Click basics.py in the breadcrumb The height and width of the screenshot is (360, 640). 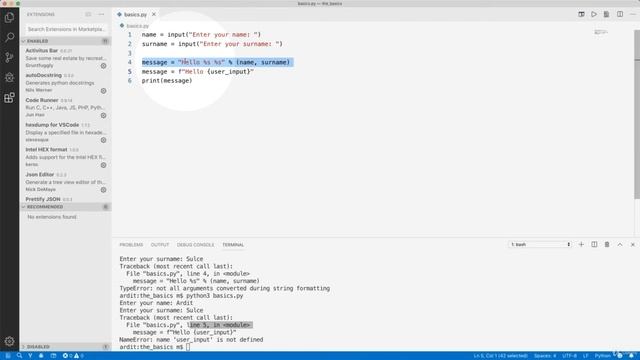click(x=137, y=26)
